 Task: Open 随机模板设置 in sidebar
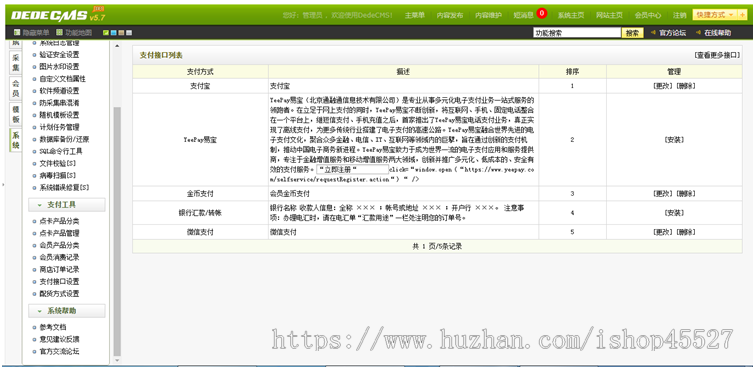coord(59,115)
